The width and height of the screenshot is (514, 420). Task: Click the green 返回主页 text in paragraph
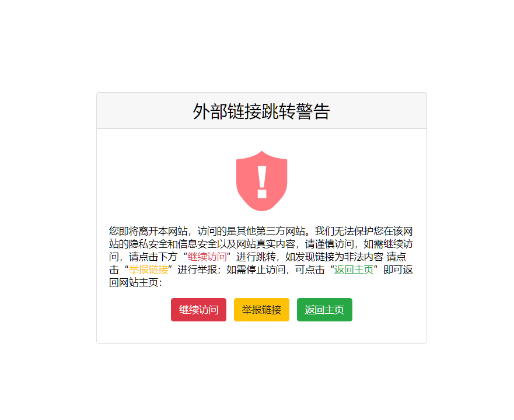[x=354, y=269]
